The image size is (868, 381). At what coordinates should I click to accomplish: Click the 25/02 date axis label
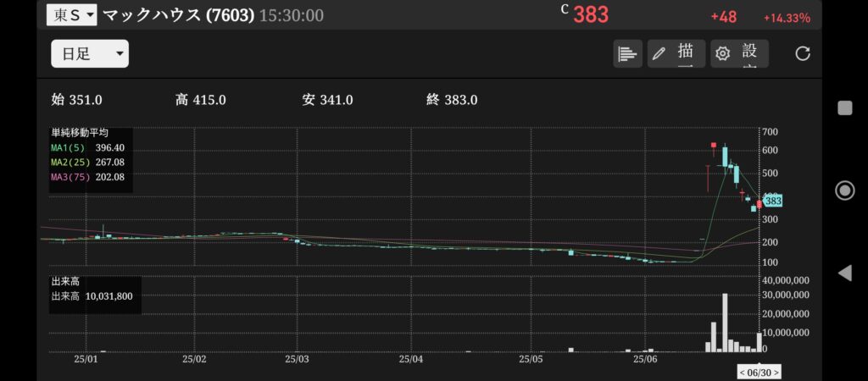194,360
